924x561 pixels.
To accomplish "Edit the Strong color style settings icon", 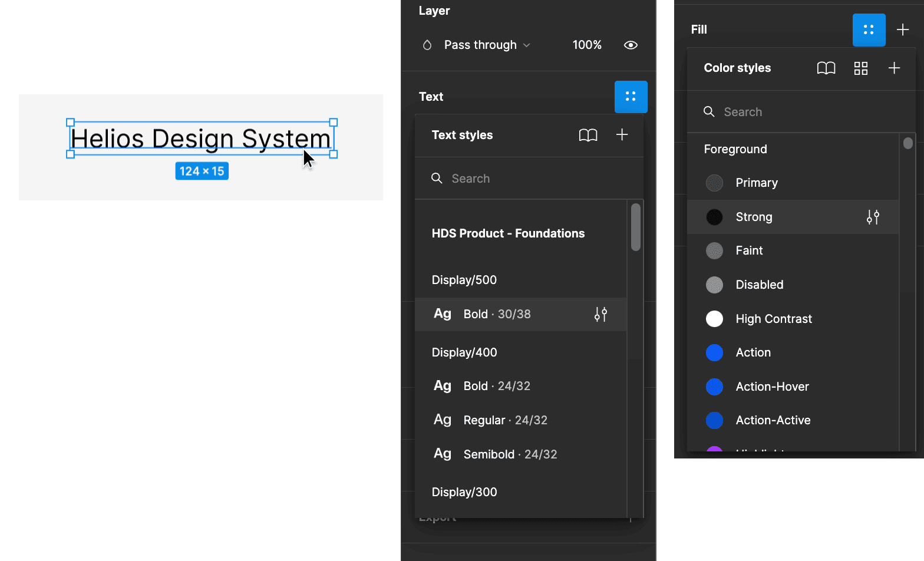I will [x=873, y=217].
